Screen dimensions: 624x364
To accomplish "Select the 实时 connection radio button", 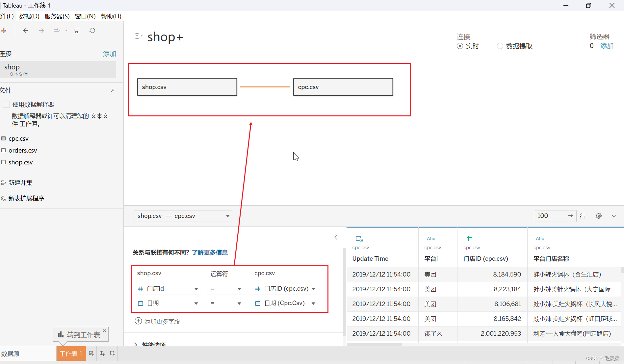I will pyautogui.click(x=460, y=46).
